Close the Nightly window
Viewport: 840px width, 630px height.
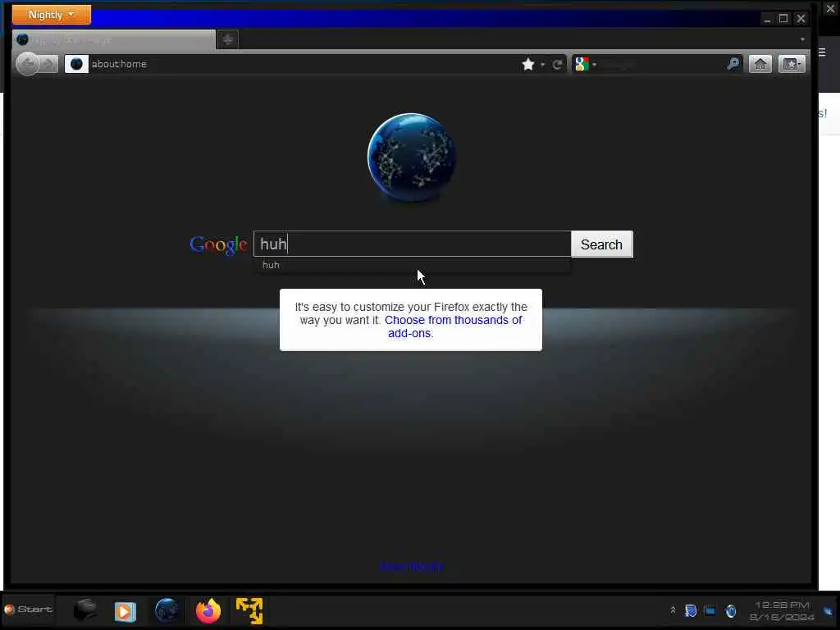[801, 19]
